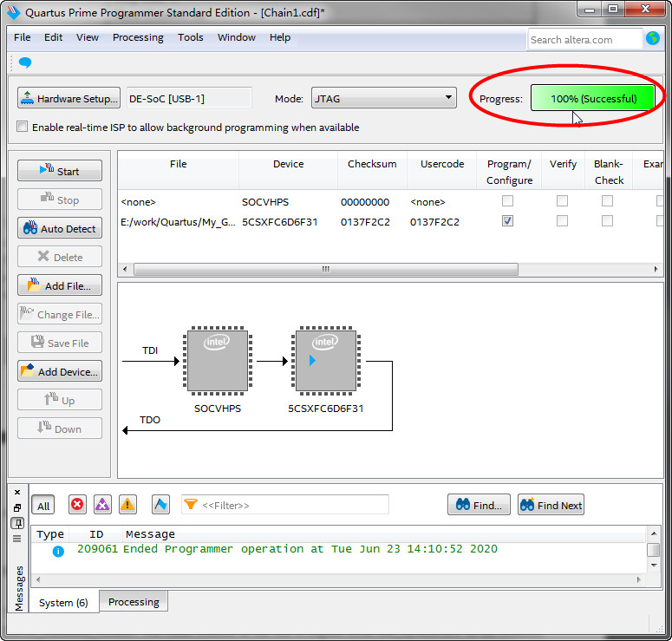
Task: Open the Edit menu
Action: pyautogui.click(x=53, y=37)
